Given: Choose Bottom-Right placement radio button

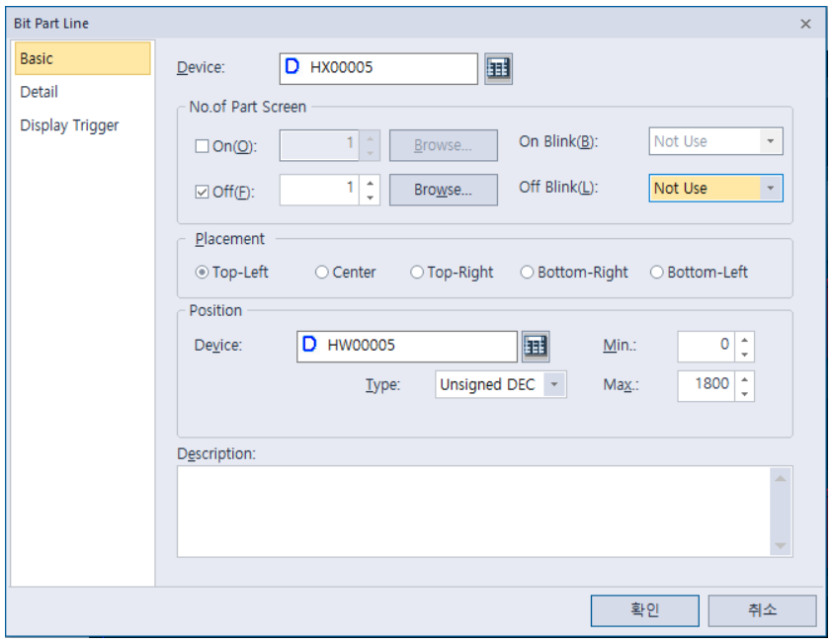Looking at the screenshot, I should pos(528,273).
